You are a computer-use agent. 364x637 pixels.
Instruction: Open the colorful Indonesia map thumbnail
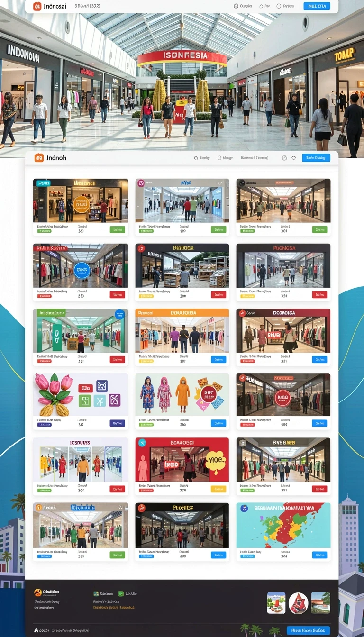click(283, 525)
